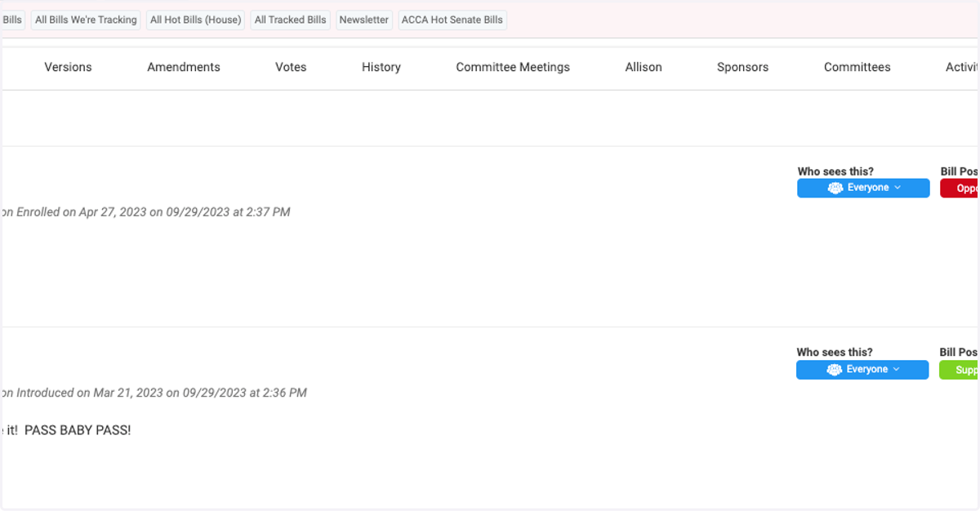Click the Who sees this? label above the Oppose note
980x511 pixels.
pos(835,171)
